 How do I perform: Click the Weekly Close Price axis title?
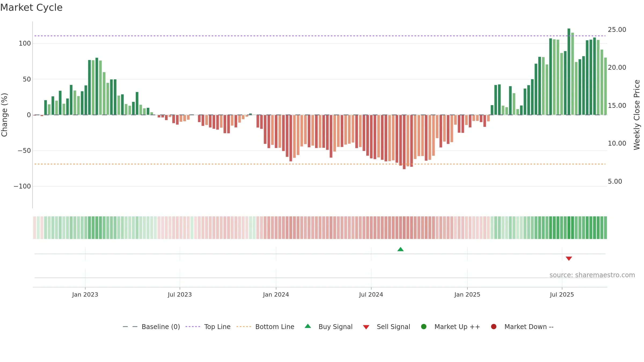click(637, 115)
